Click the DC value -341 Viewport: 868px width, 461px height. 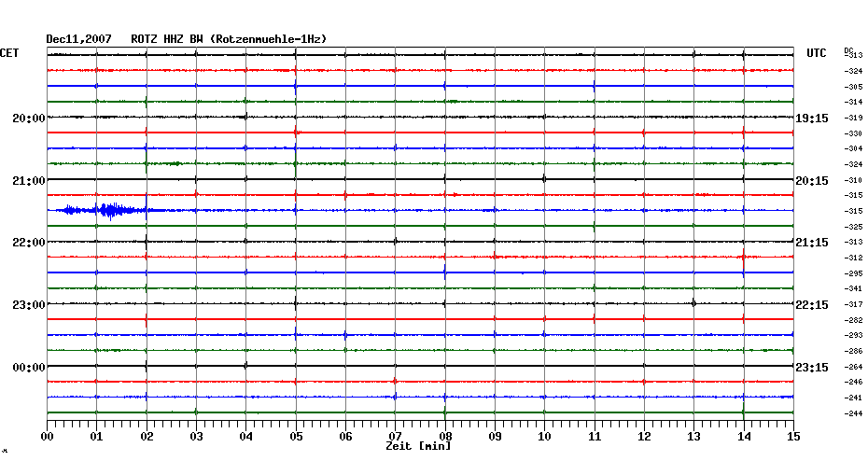853,289
